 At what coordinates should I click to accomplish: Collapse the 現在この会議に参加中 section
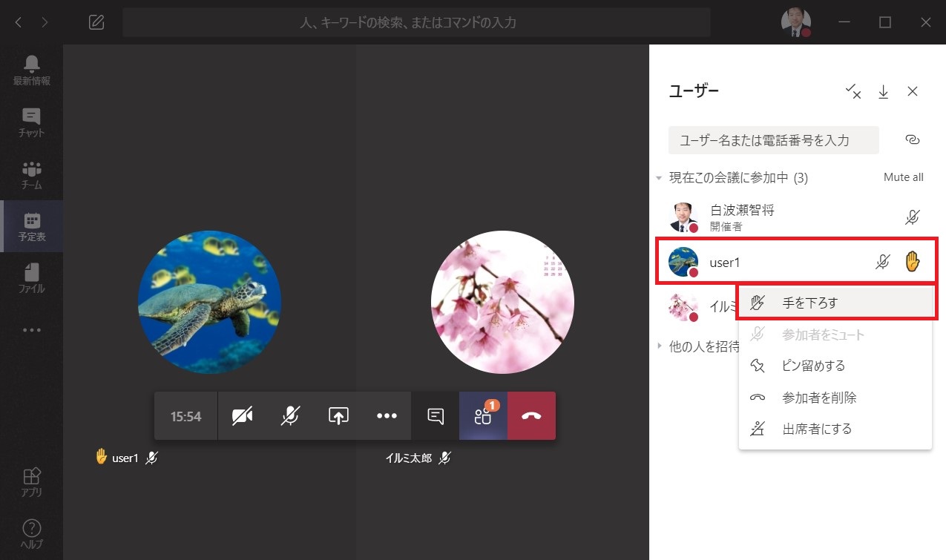[659, 178]
